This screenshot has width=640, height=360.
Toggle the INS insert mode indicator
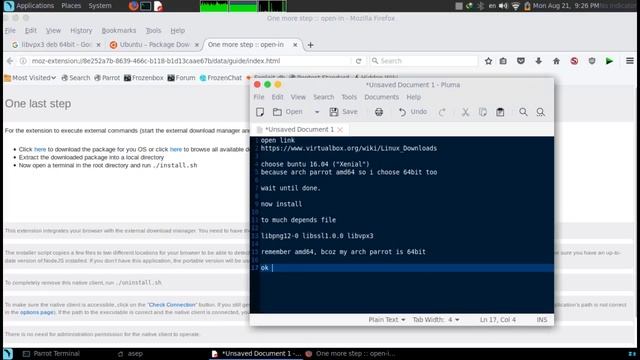542,320
